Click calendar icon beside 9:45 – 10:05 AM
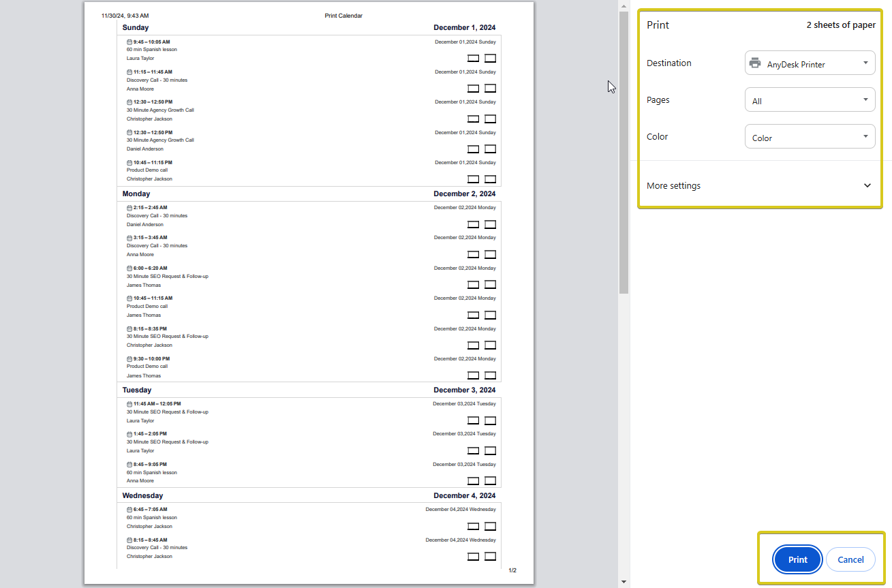Screen dimensions: 892x588 click(129, 42)
